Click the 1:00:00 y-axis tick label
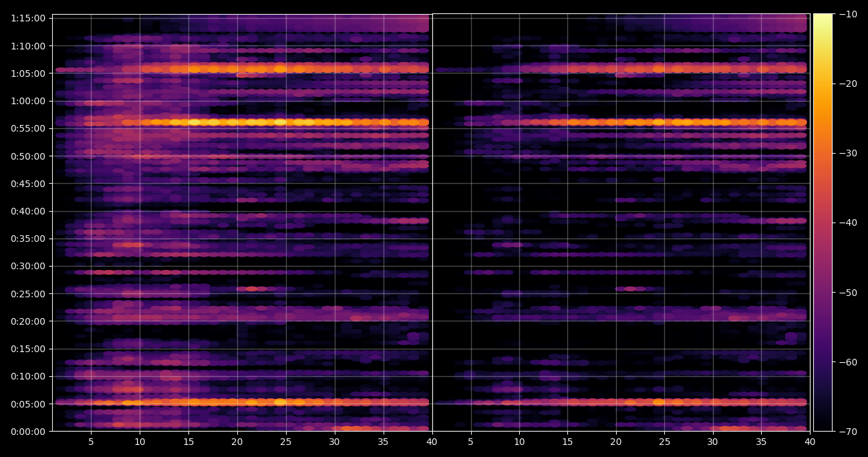Viewport: 868px width, 457px height. (28, 101)
